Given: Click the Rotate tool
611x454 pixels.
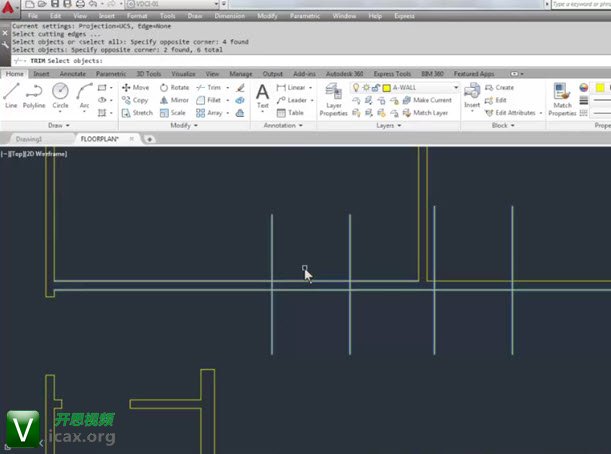Looking at the screenshot, I should point(174,87).
